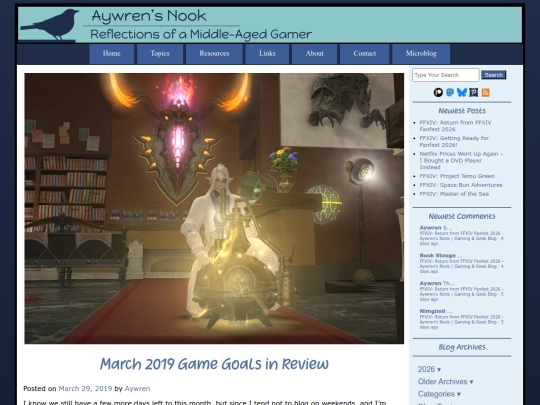Click the Search button
This screenshot has height=405, width=540.
494,75
